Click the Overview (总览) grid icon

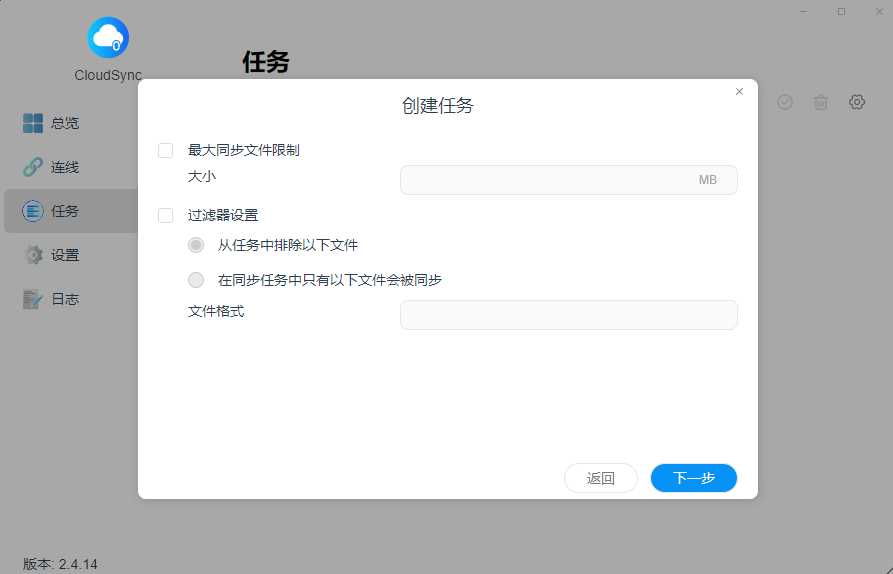[33, 123]
